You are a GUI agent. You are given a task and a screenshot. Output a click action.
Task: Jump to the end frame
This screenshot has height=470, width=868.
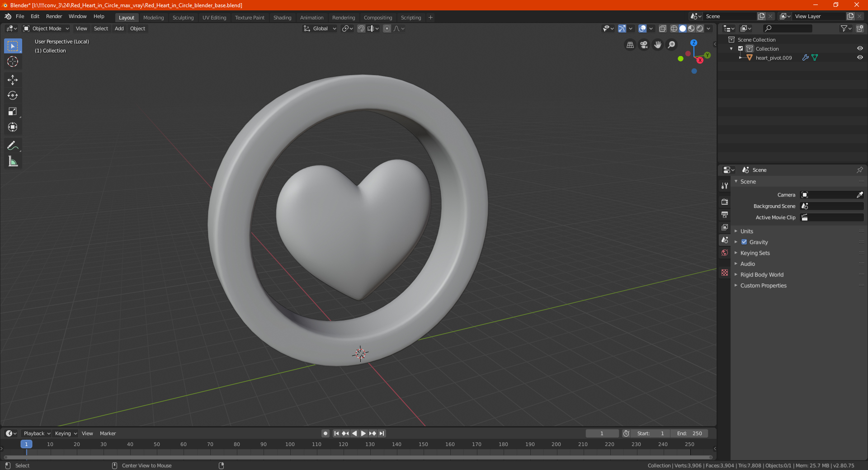point(382,433)
